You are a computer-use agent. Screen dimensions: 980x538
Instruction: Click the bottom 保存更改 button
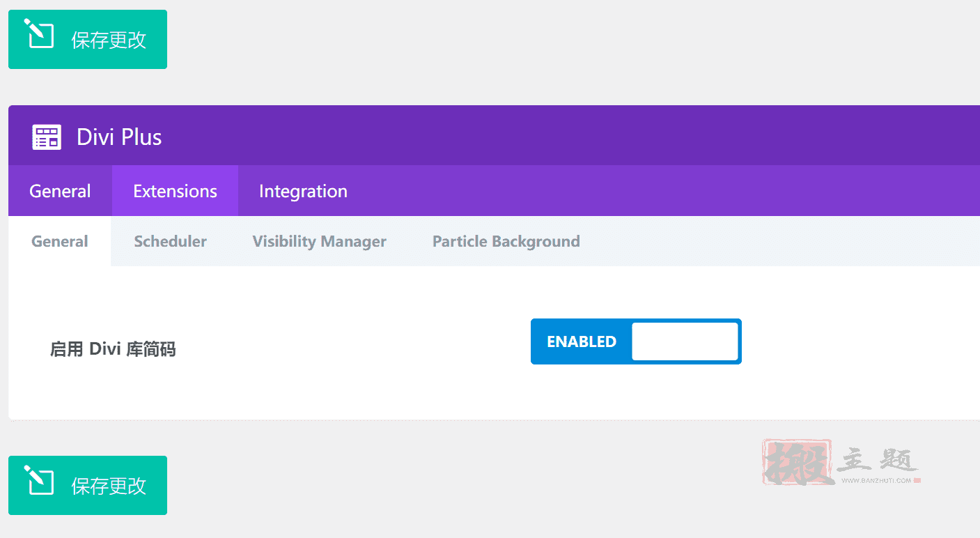(x=88, y=485)
